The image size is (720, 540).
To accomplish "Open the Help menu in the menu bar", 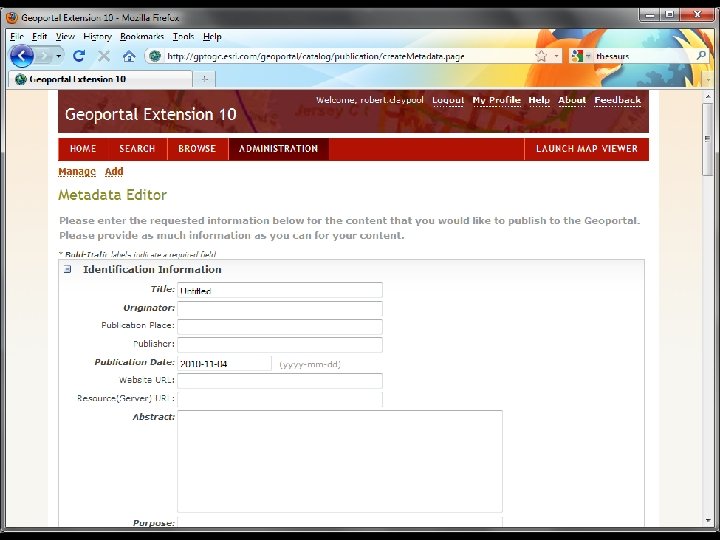I will 212,36.
